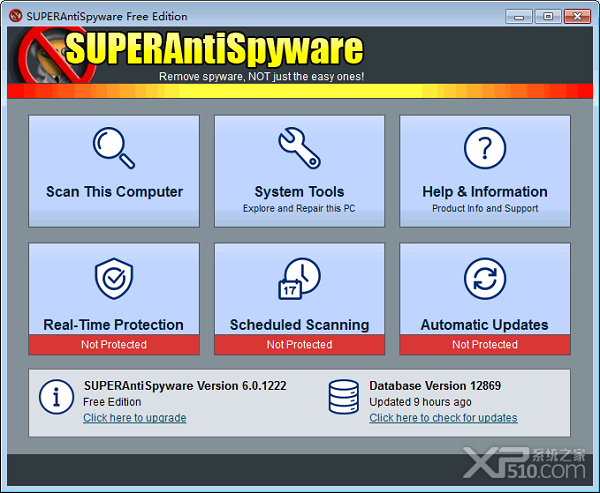
Task: Maximize the SUPERAntiSpyware window
Action: click(548, 16)
